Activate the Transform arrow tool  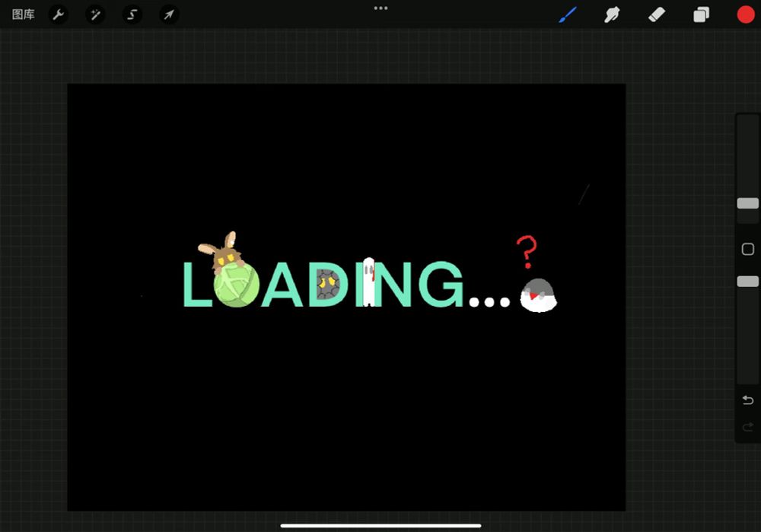click(x=169, y=14)
